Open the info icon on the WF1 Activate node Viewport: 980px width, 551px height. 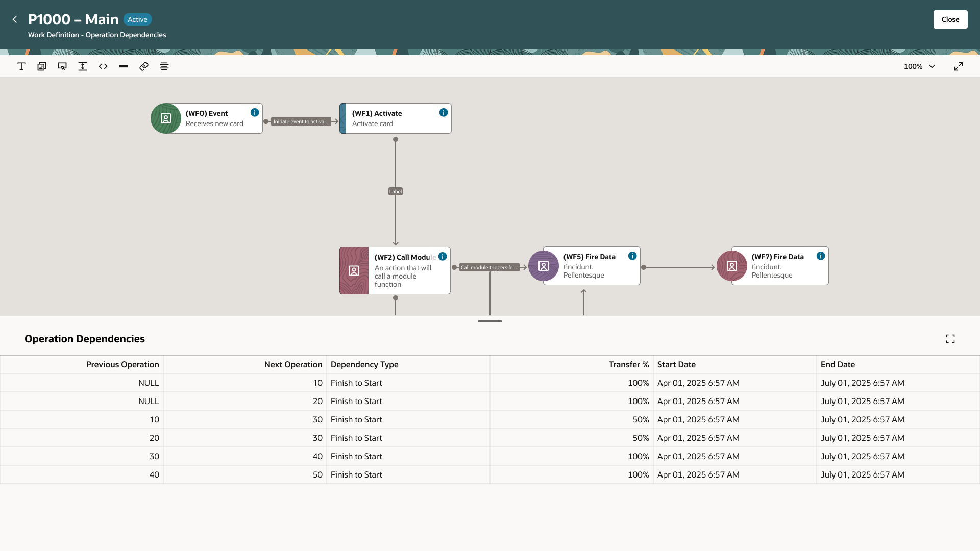pos(444,113)
